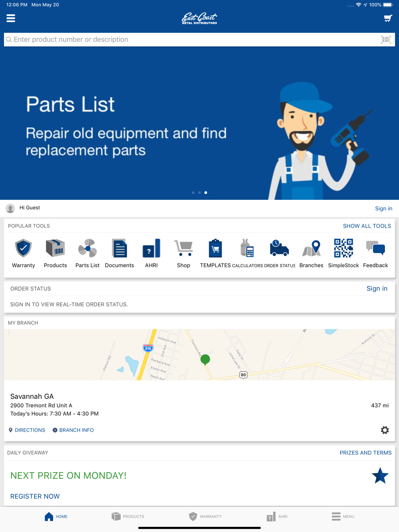This screenshot has width=399, height=532.
Task: Tap the Wi-Fi icon in status bar
Action: pos(359,5)
